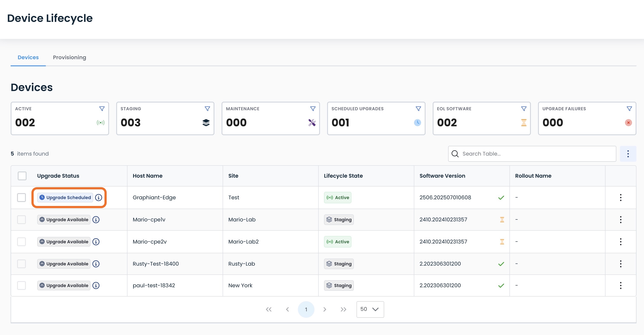Click the Host Name column header

(147, 176)
